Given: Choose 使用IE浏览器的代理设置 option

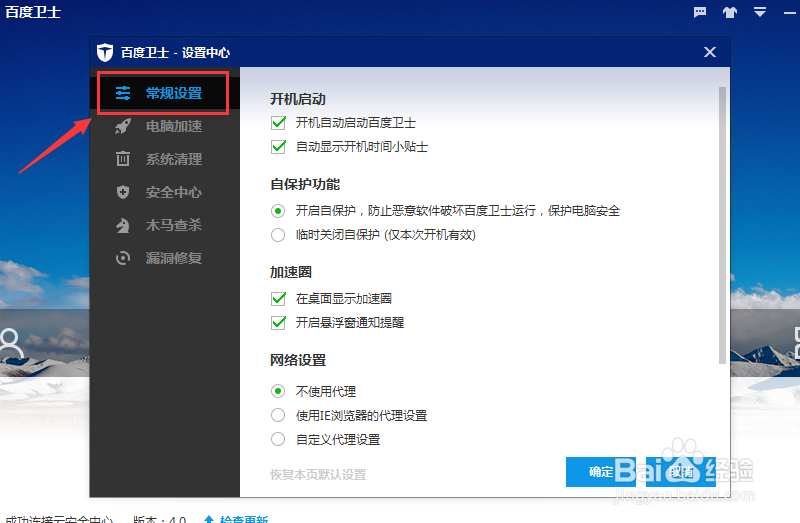Looking at the screenshot, I should click(x=278, y=415).
